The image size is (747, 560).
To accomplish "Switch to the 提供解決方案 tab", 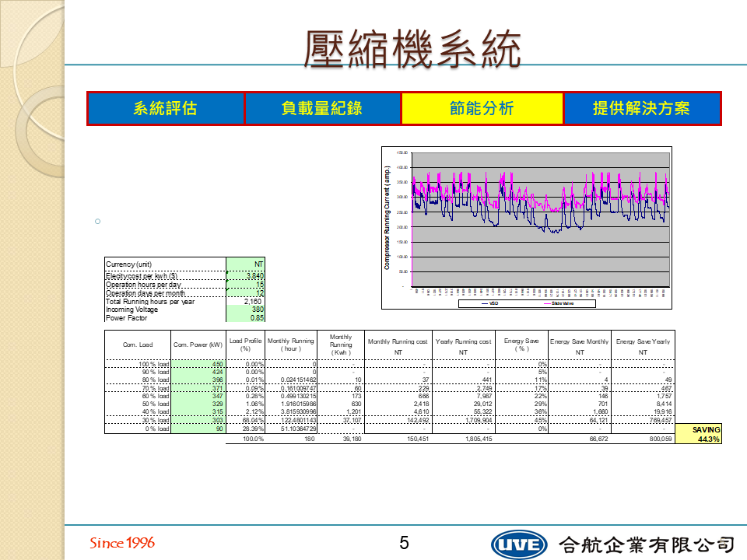I will click(x=642, y=109).
